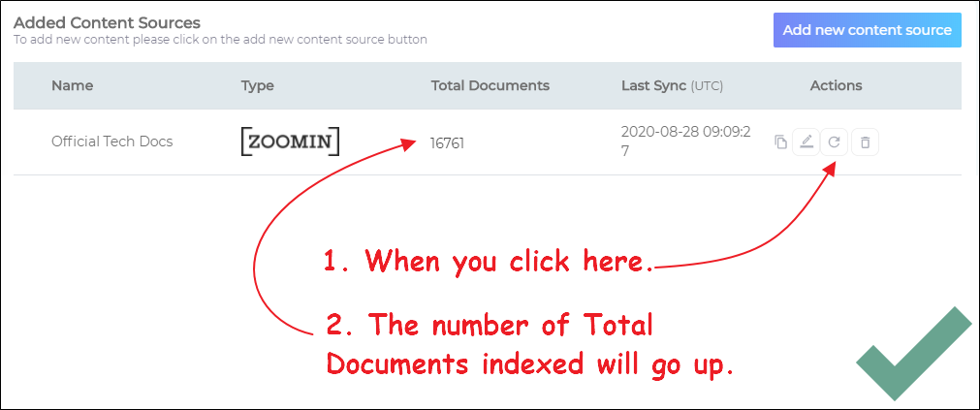Click the Actions column header
Image resolution: width=980 pixels, height=410 pixels.
(x=836, y=85)
